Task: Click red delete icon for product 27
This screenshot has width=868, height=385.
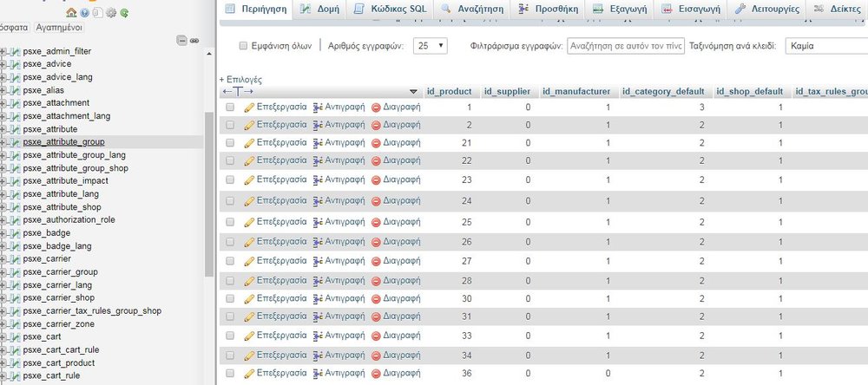Action: tap(376, 261)
